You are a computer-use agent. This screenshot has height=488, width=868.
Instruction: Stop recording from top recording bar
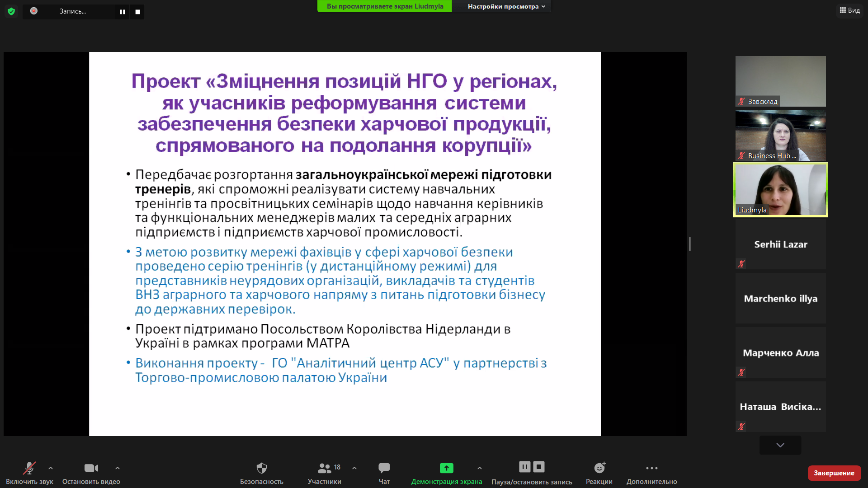(138, 12)
